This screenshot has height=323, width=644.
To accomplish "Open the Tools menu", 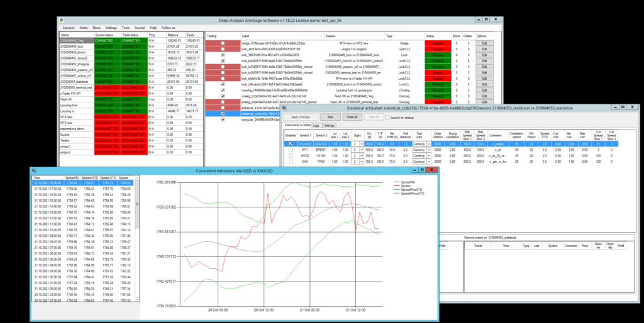I will 126,28.
